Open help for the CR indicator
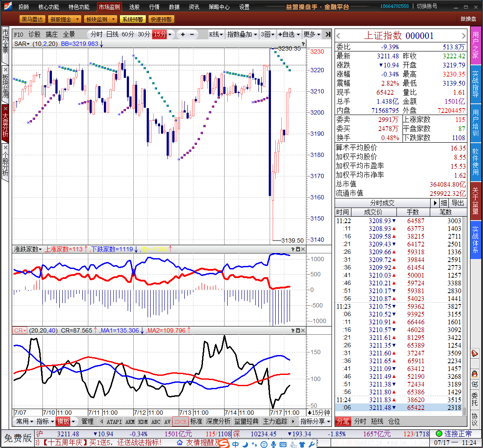The height and width of the screenshot is (448, 483). 293,330
